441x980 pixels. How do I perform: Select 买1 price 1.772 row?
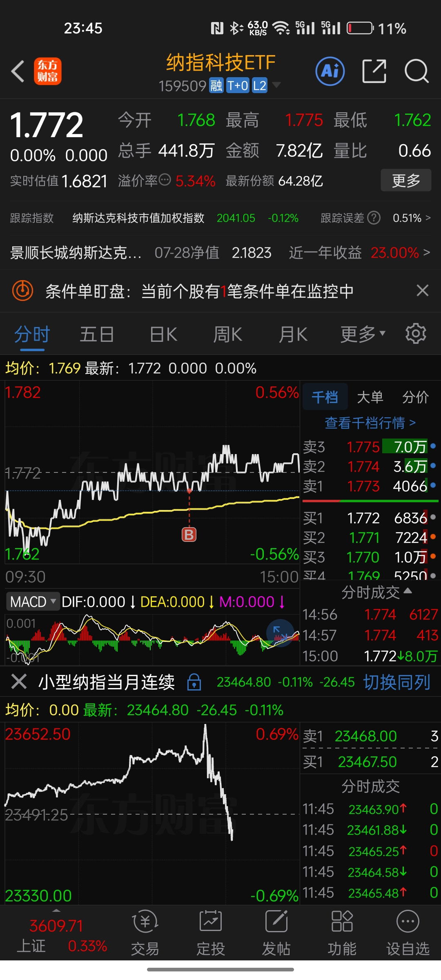pos(370,518)
